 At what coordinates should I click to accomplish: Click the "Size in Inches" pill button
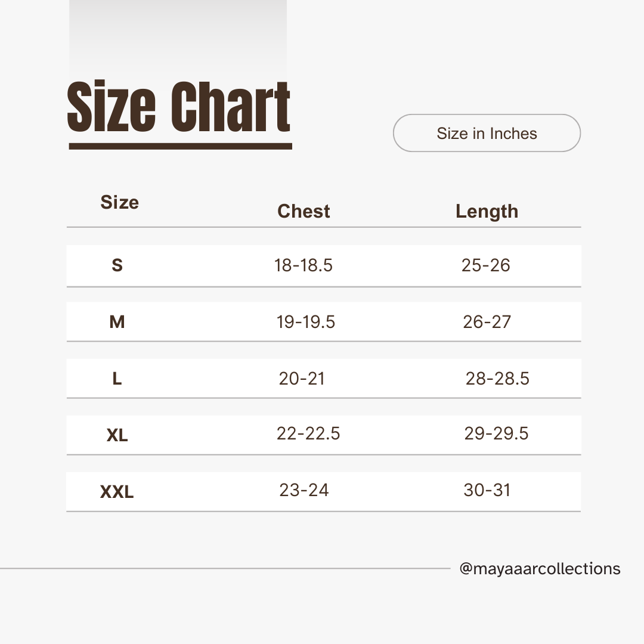(487, 133)
